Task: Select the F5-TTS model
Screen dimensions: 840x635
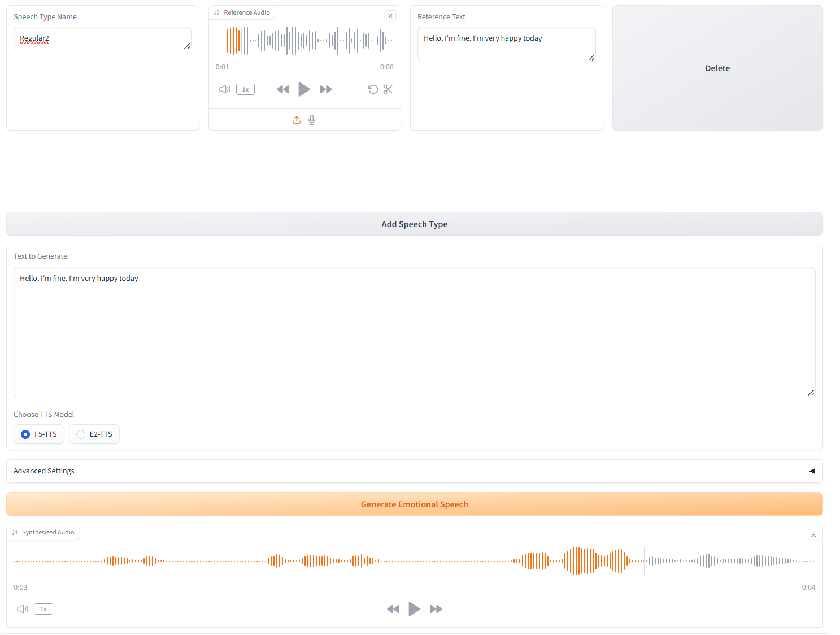Action: pos(26,434)
